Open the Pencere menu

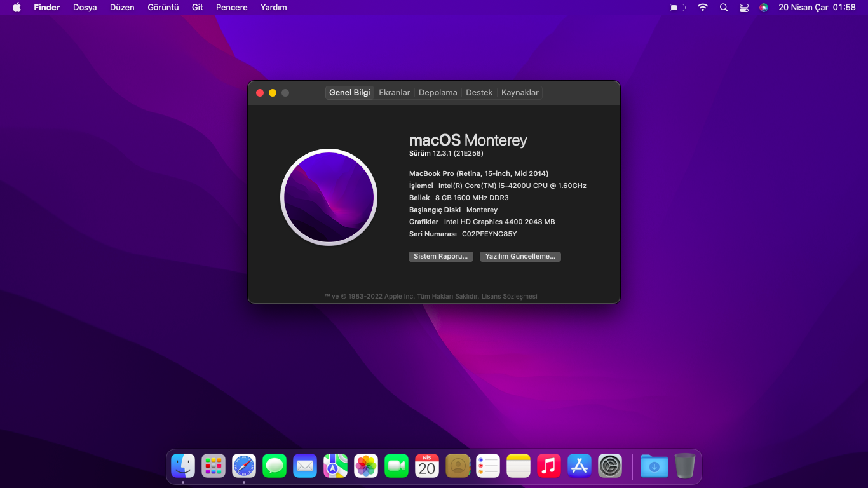pyautogui.click(x=232, y=8)
